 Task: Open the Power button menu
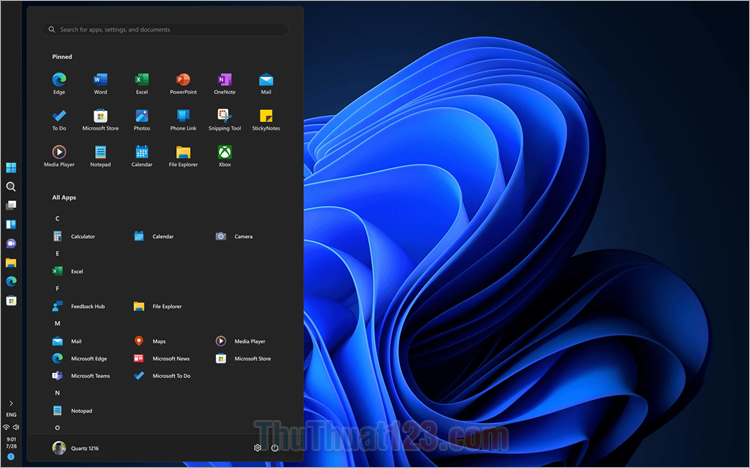(x=275, y=448)
